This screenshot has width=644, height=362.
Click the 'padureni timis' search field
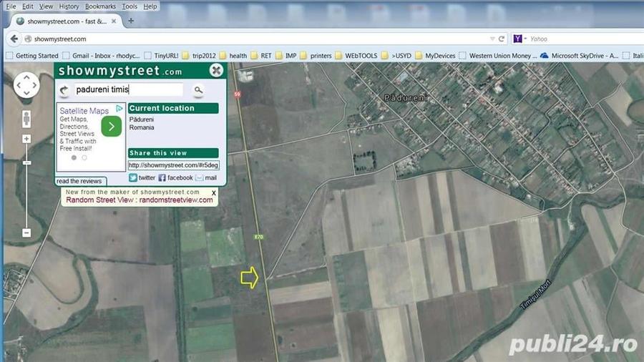[x=129, y=89]
